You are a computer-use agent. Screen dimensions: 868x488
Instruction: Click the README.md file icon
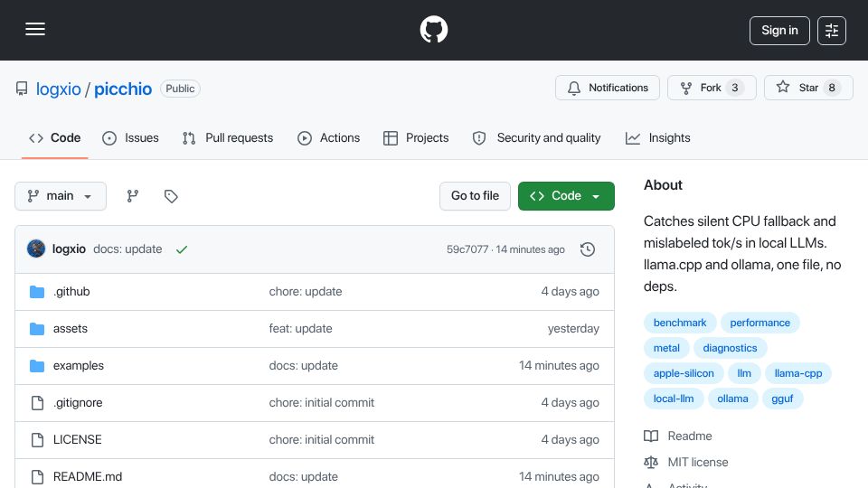point(37,477)
